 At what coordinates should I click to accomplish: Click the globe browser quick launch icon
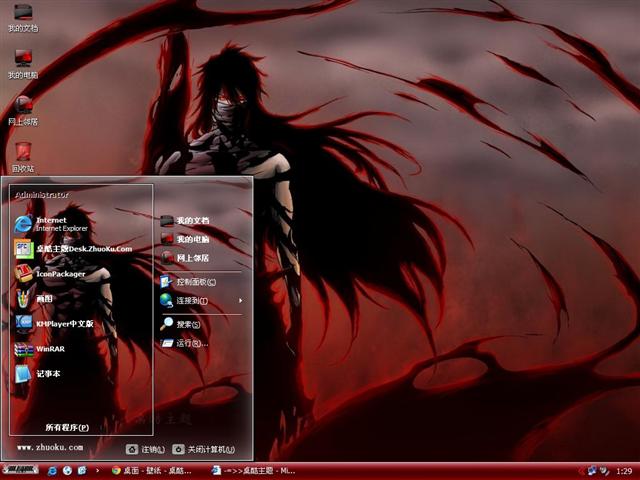point(67,471)
